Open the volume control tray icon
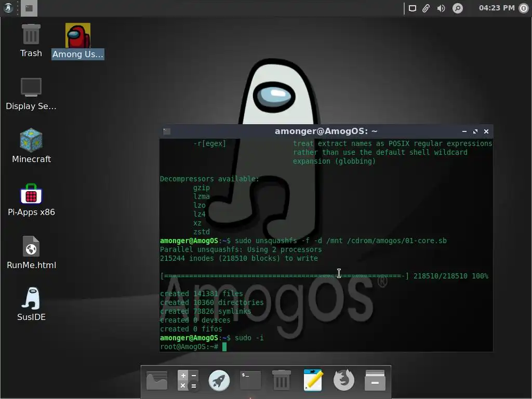 441,8
